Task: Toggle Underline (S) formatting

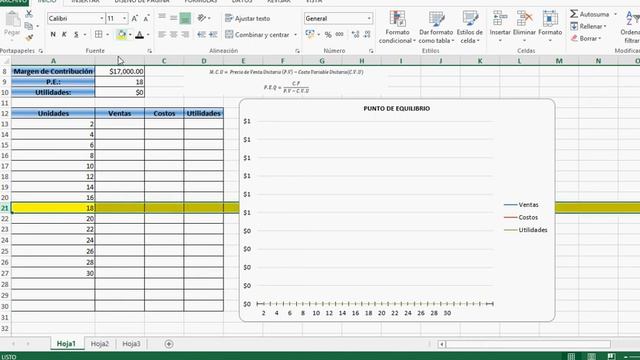Action: click(x=76, y=35)
